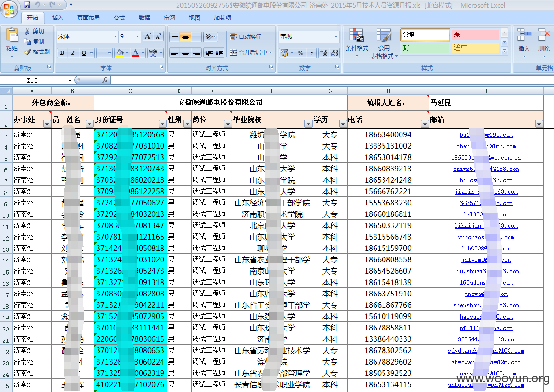Open filter dropdown for 办事处 column

46,124
